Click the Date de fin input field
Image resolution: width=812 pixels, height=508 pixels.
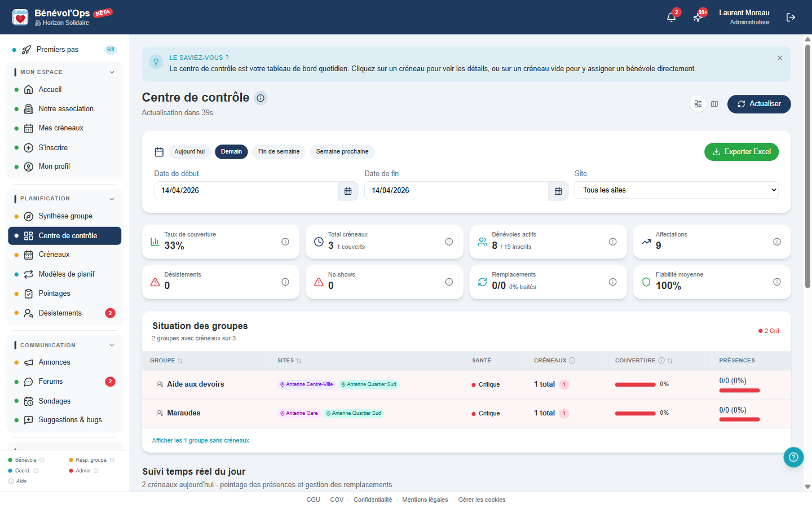[x=456, y=191]
